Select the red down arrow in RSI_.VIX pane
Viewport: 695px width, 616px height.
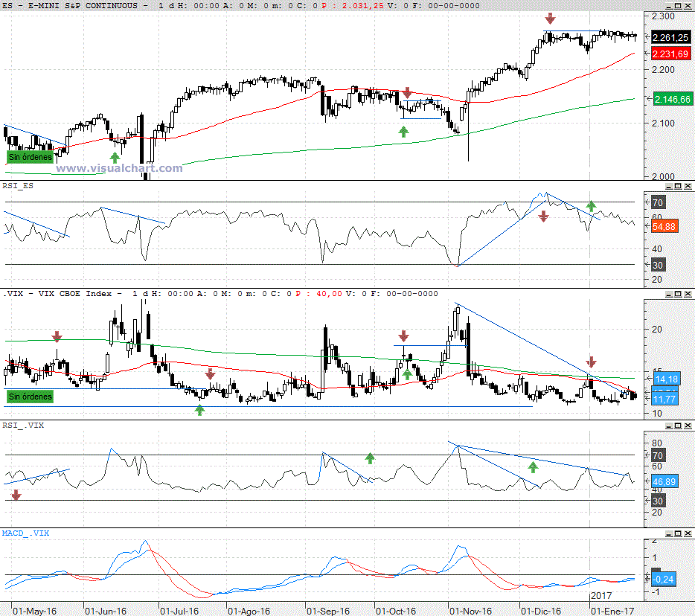tap(16, 495)
